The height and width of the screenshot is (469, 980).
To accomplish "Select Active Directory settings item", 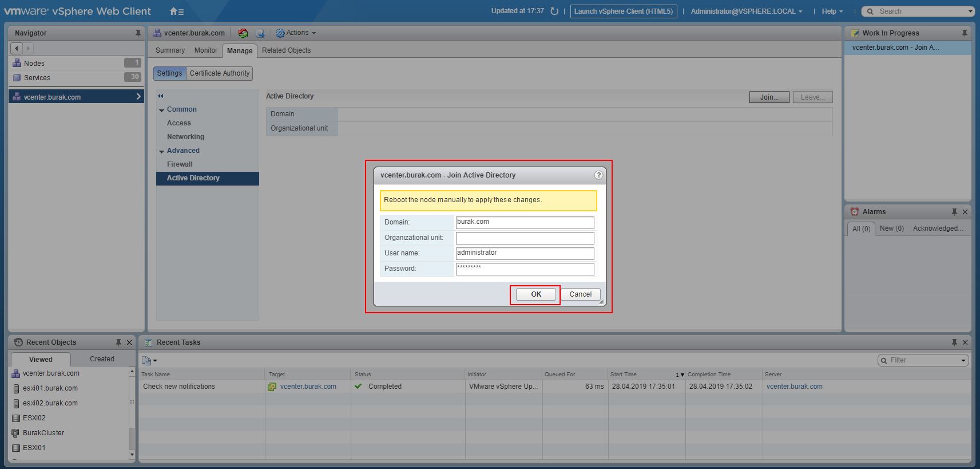I will coord(207,179).
